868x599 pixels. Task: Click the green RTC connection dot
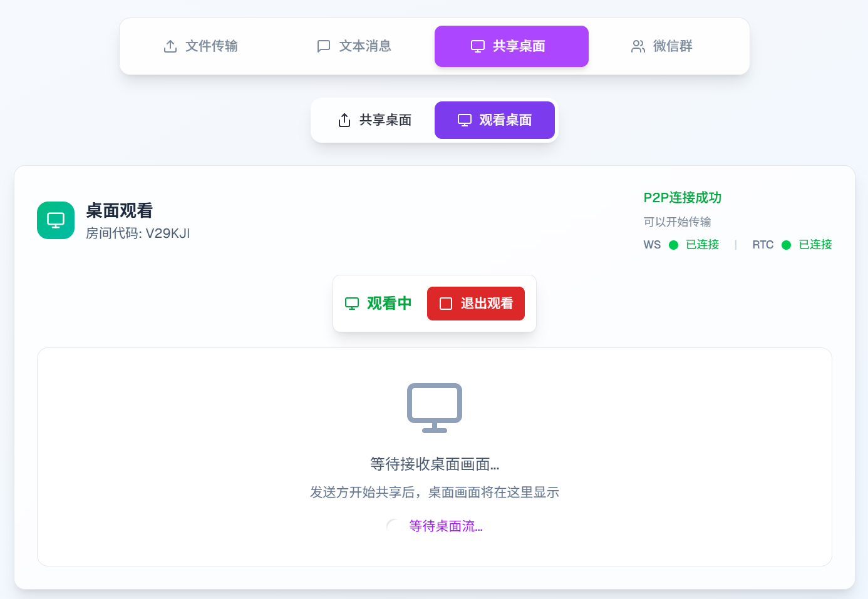tap(787, 245)
